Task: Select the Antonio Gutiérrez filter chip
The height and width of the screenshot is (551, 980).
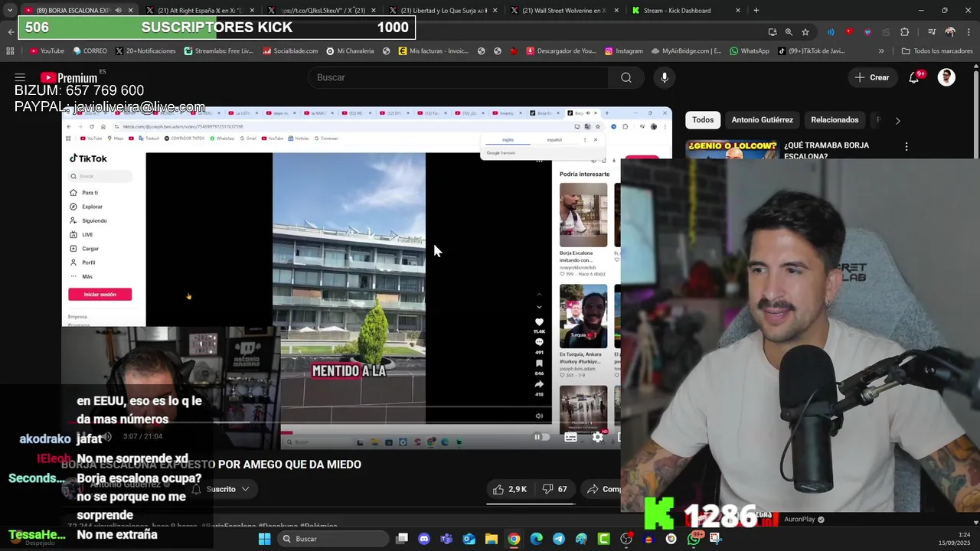Action: coord(762,120)
